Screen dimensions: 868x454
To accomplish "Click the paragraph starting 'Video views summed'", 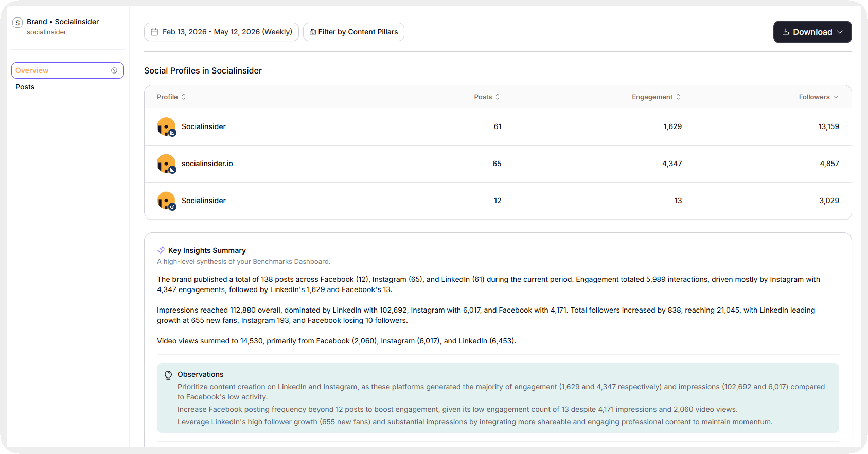I will pos(336,341).
